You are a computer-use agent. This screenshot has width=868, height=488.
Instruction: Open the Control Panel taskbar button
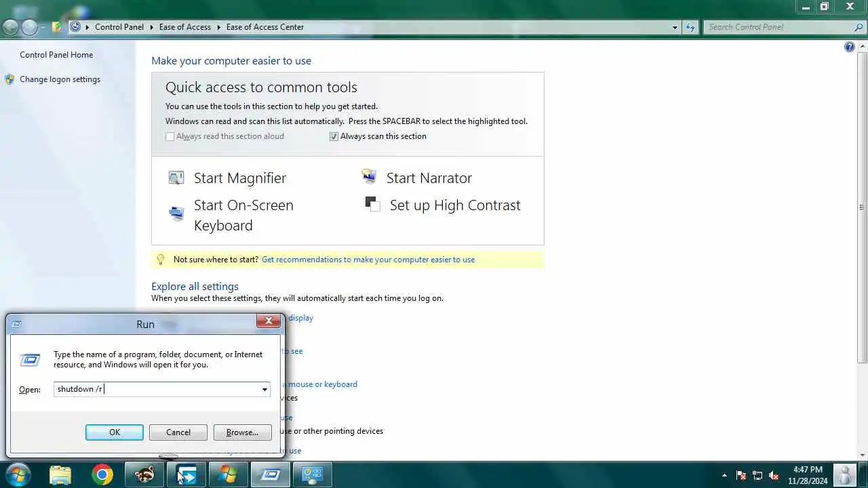click(313, 475)
